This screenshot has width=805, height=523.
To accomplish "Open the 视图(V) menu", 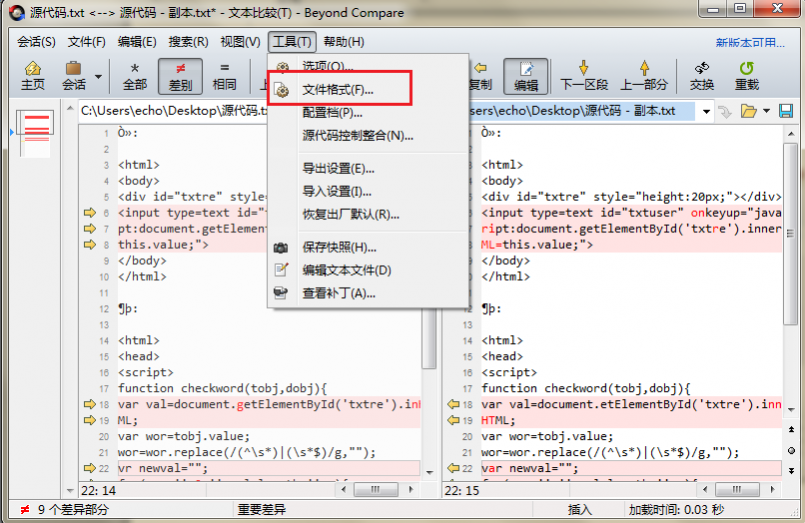I will coord(240,42).
